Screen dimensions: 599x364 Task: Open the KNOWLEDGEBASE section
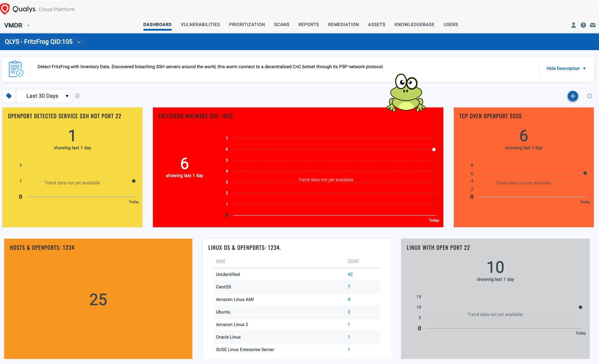414,24
